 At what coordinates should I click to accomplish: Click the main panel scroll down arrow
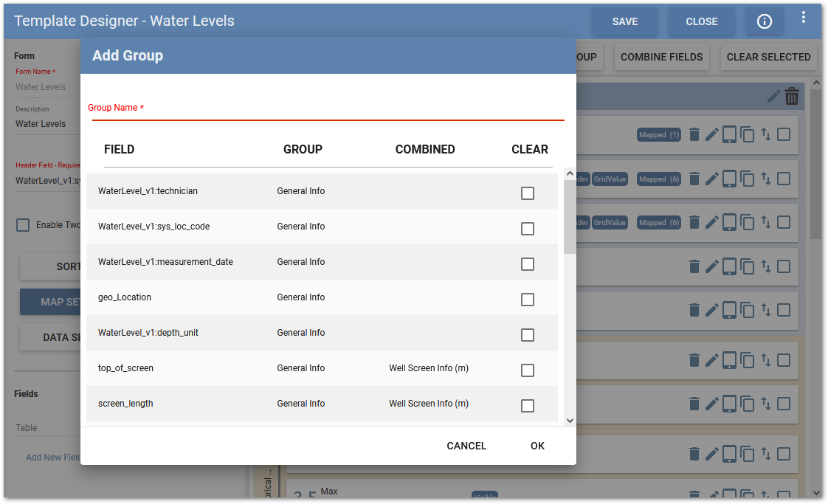[x=816, y=492]
